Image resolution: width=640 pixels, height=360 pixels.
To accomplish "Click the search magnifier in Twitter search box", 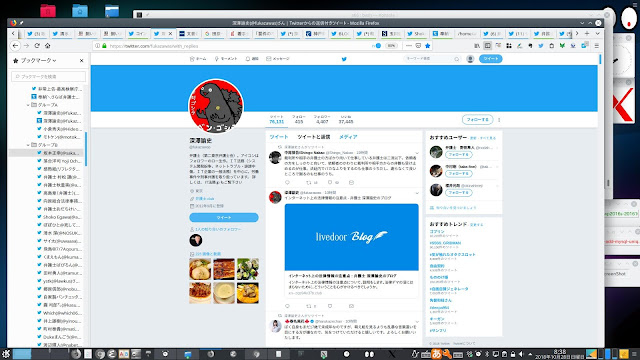I will coord(457,59).
